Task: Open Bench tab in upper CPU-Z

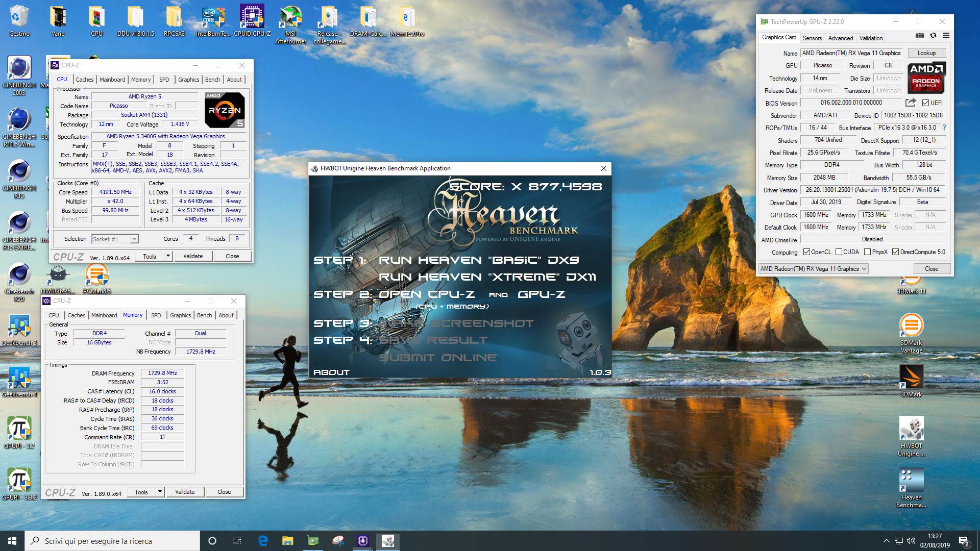Action: pyautogui.click(x=213, y=80)
